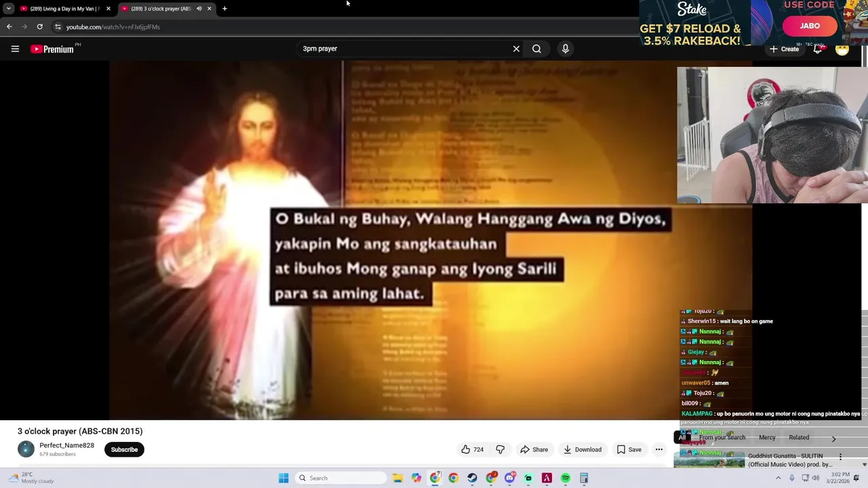Select the From your search chip
868x488 pixels.
tap(722, 438)
